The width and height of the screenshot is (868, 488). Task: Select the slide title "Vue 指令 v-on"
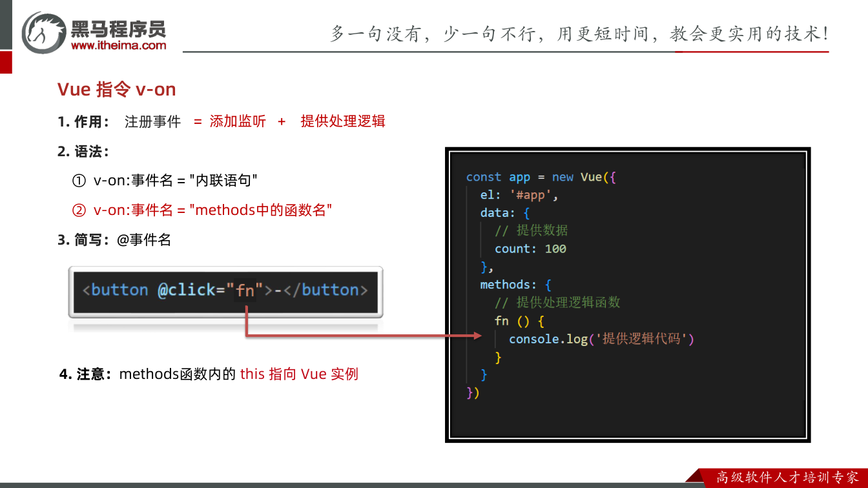tap(117, 89)
